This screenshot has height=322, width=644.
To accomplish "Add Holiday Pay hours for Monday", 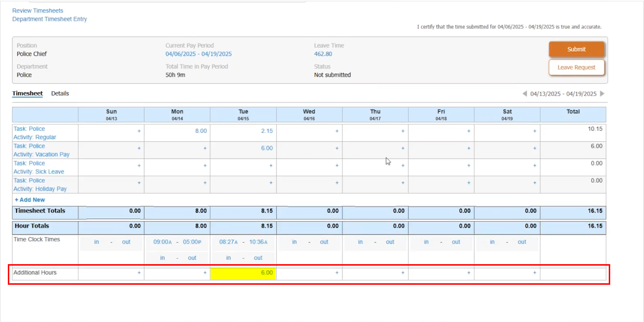I will [x=205, y=183].
